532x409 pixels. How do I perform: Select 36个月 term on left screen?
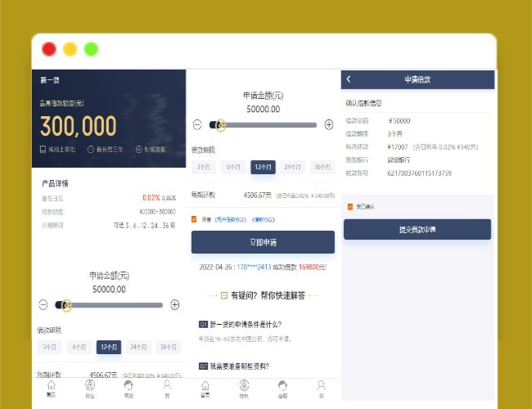[x=169, y=347]
